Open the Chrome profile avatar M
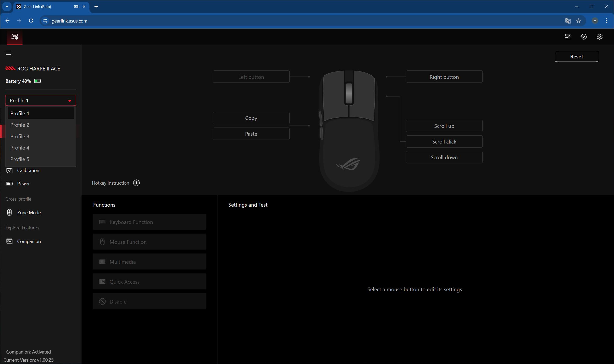Screen dimensions: 614x364 click(x=595, y=21)
